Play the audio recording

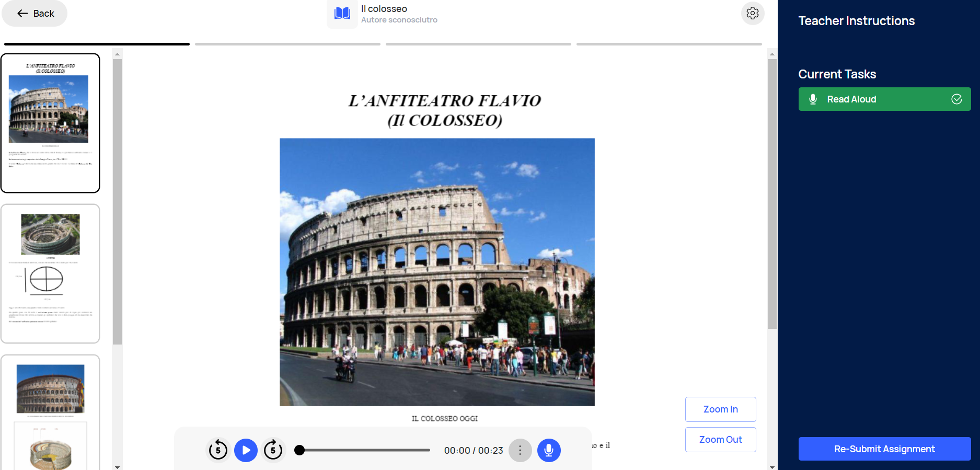pyautogui.click(x=246, y=450)
